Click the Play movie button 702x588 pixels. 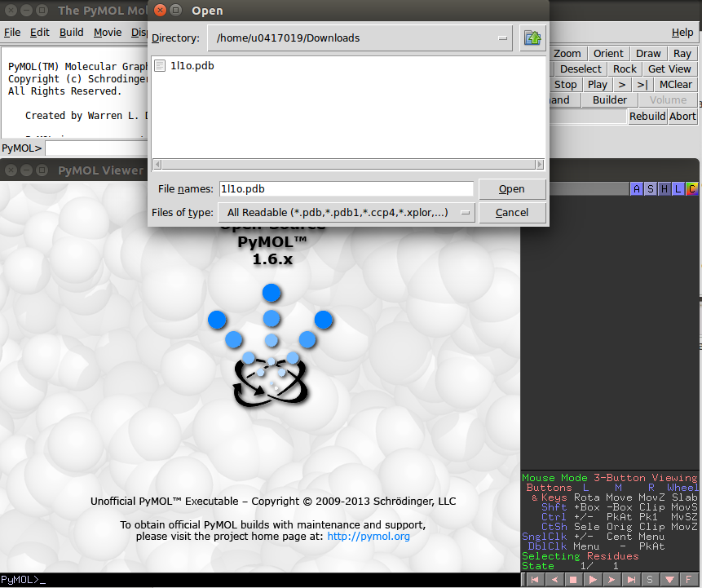click(598, 85)
